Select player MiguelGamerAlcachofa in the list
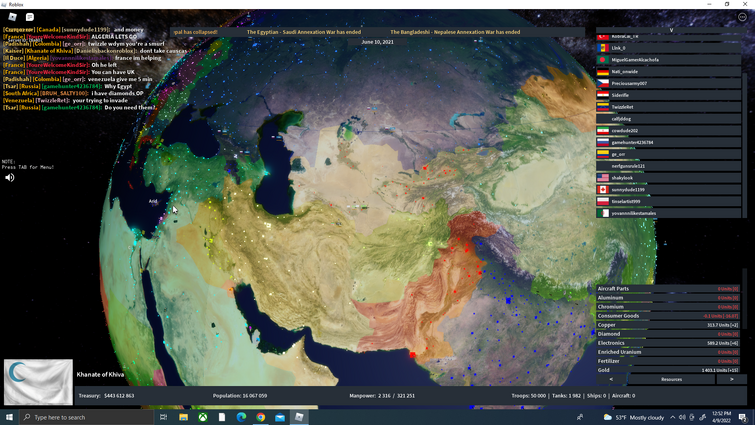755x425 pixels. [668, 60]
